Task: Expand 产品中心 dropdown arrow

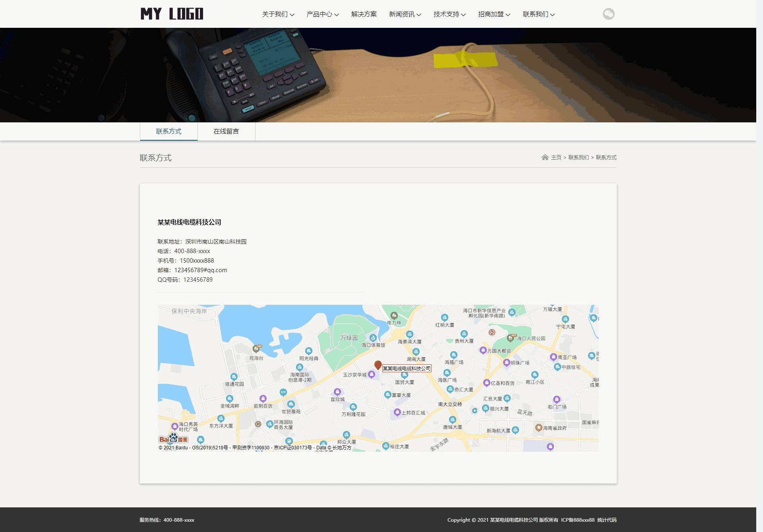Action: 337,15
